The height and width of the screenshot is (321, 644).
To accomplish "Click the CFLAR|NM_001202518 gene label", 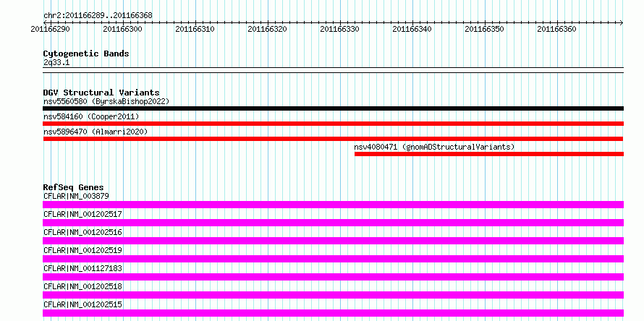I will [82, 286].
